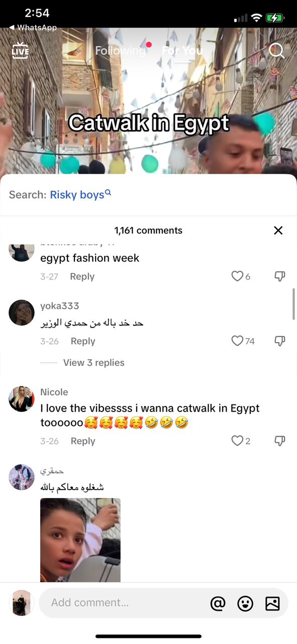Dislike the 'egypt fashion week' comment
This screenshot has height=644, width=297.
point(280,276)
